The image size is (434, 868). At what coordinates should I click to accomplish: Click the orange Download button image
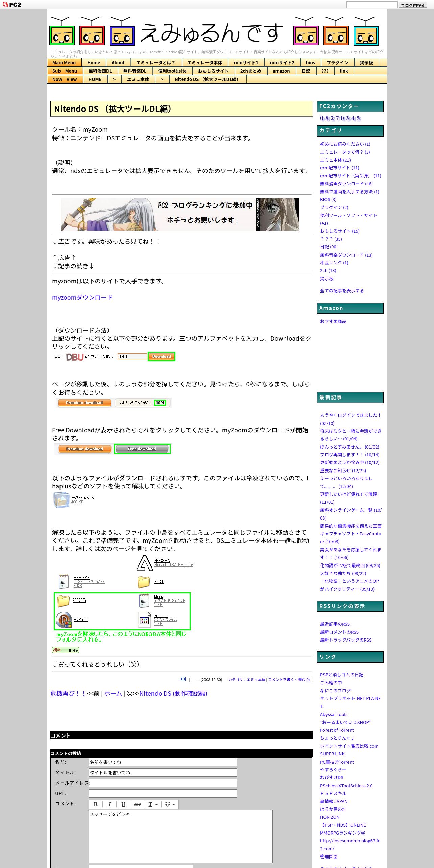[162, 356]
